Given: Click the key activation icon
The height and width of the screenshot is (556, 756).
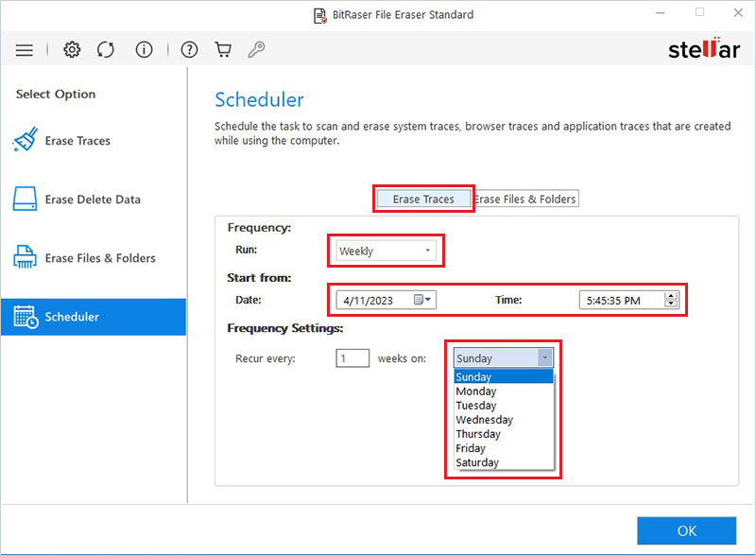Looking at the screenshot, I should pyautogui.click(x=256, y=49).
